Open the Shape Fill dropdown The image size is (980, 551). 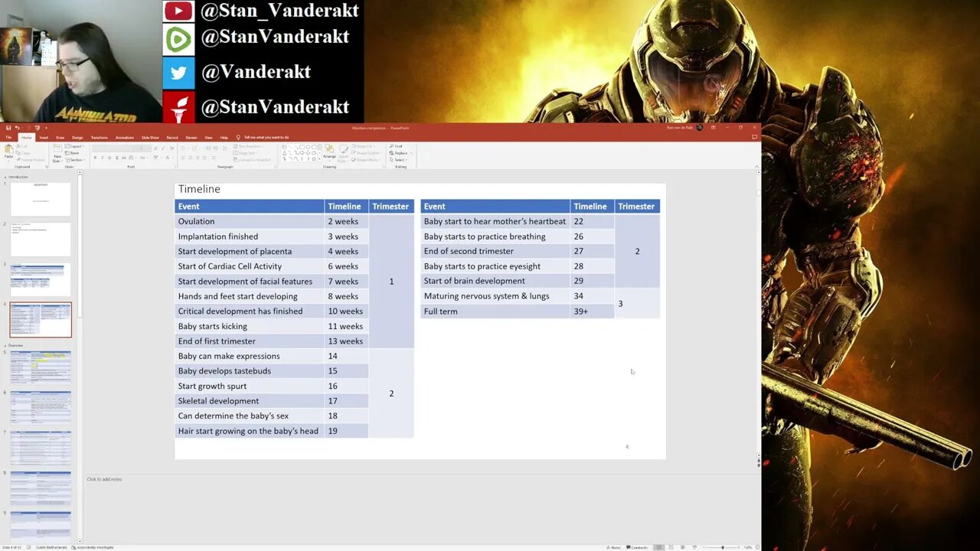click(363, 146)
